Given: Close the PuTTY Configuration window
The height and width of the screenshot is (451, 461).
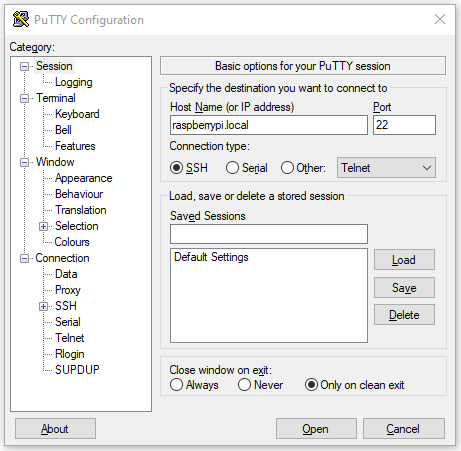Looking at the screenshot, I should [x=440, y=19].
